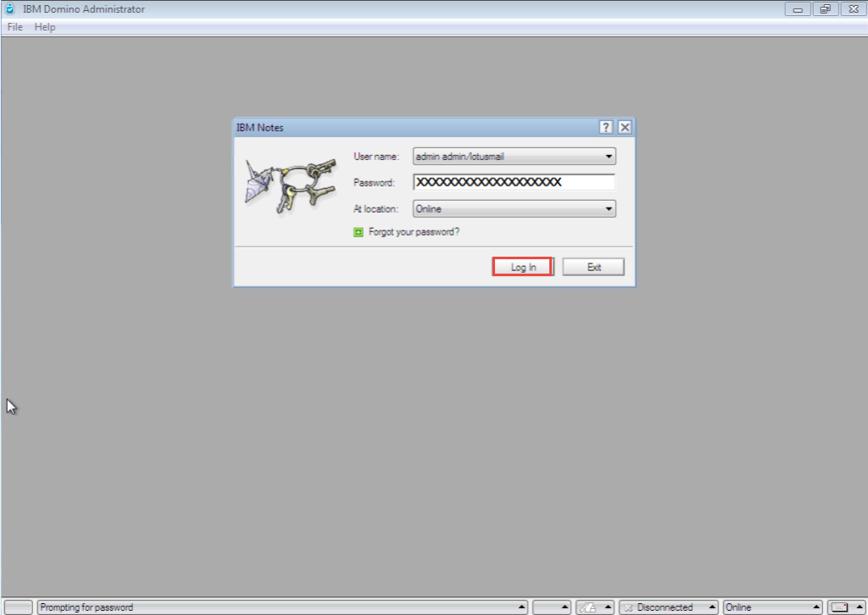Viewport: 868px width, 615px height.
Task: Restore down the Domino Administrator window
Action: (826, 9)
